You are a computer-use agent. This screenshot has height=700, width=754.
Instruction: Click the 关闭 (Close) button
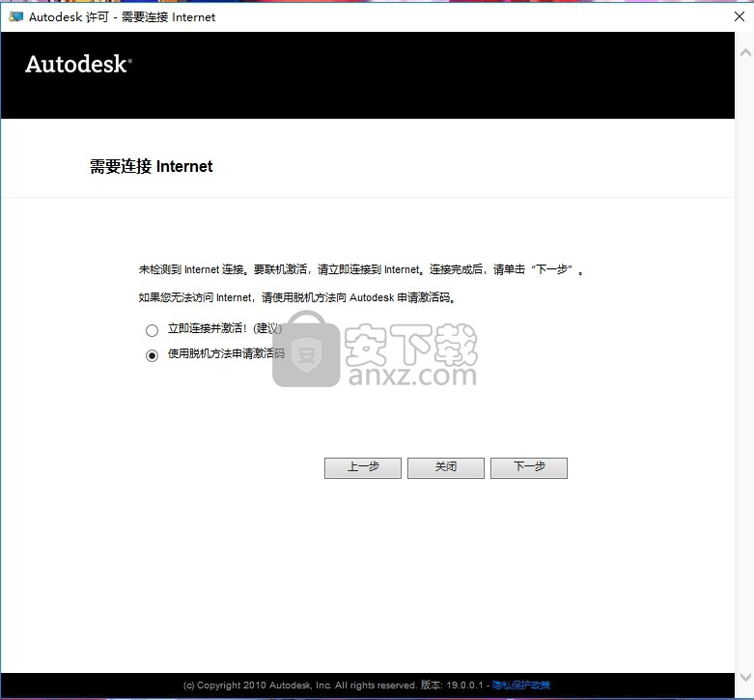446,467
